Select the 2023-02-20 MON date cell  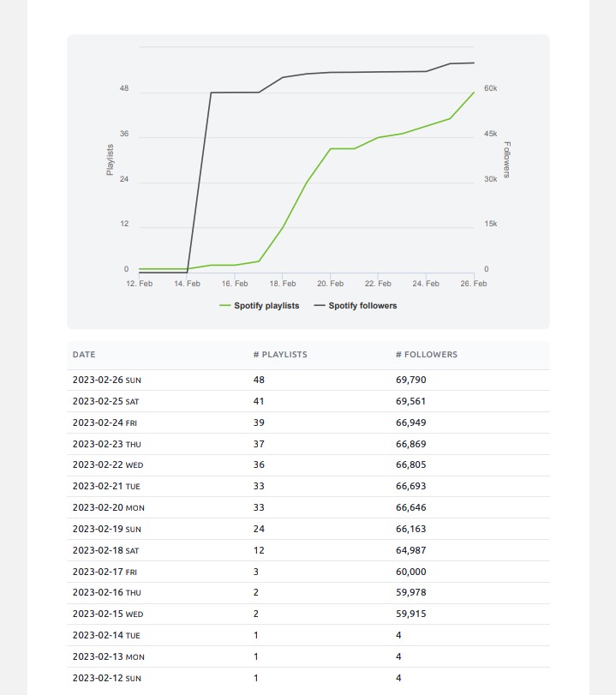click(x=109, y=507)
